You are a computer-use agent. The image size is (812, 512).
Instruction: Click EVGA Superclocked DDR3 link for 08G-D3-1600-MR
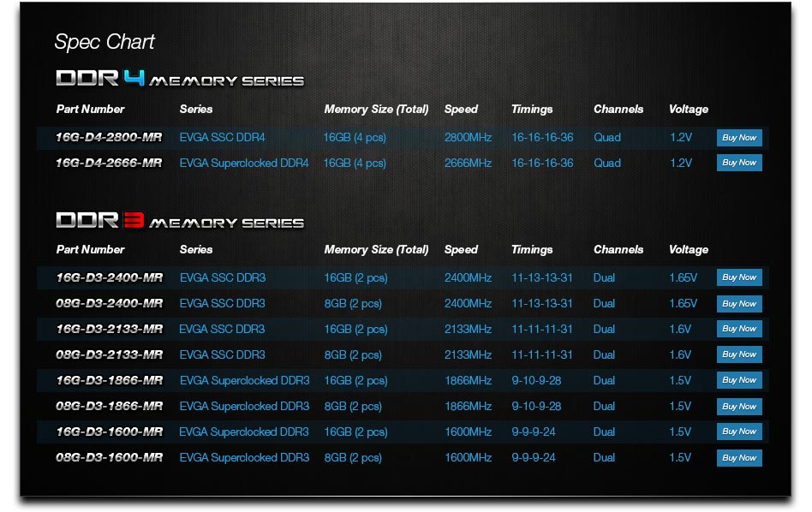(x=244, y=458)
